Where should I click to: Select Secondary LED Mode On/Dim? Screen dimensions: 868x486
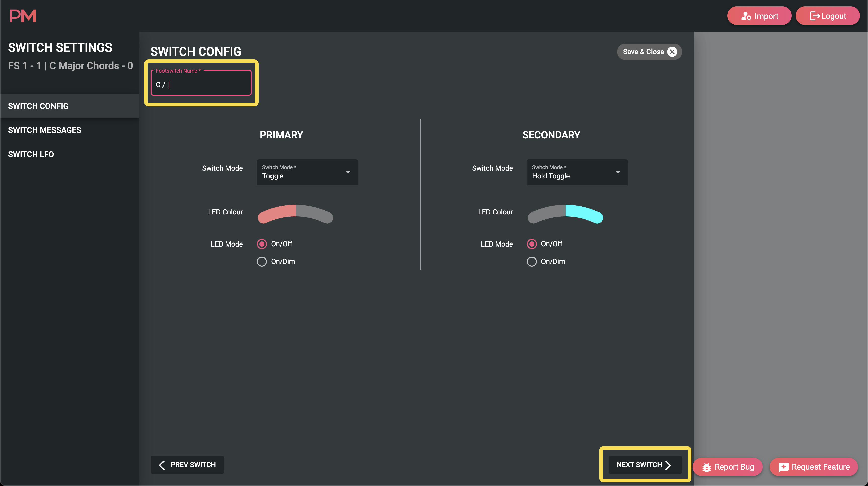coord(532,262)
